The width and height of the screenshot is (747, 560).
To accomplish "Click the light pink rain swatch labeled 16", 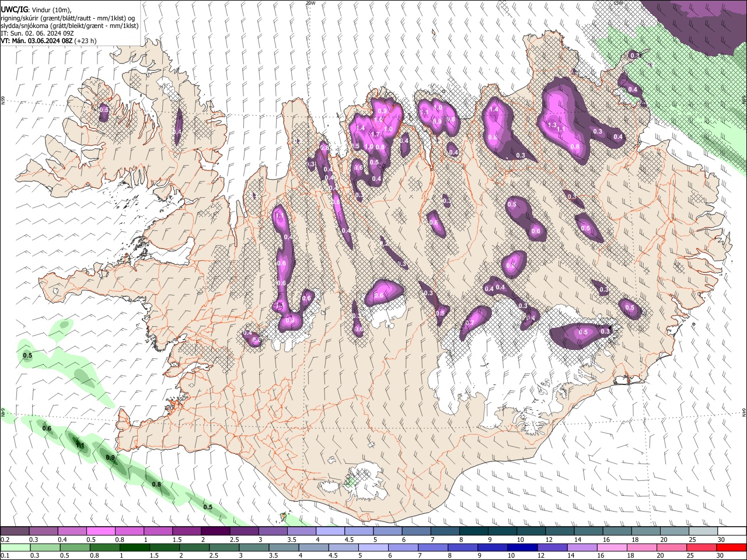I will pyautogui.click(x=612, y=547).
